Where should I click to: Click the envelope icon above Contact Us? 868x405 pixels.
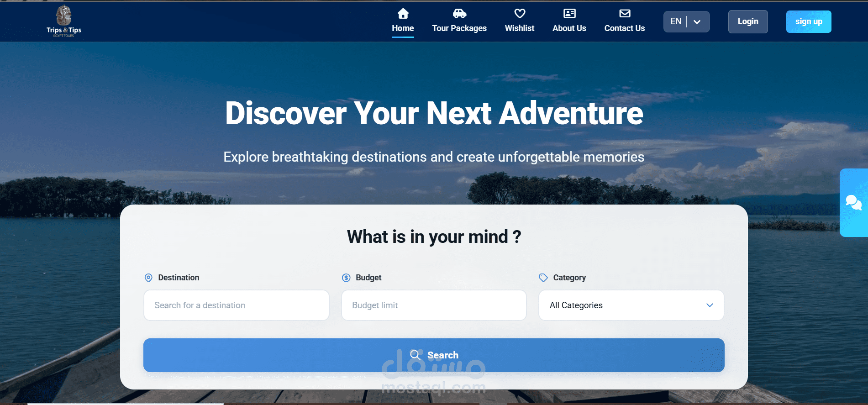click(625, 13)
